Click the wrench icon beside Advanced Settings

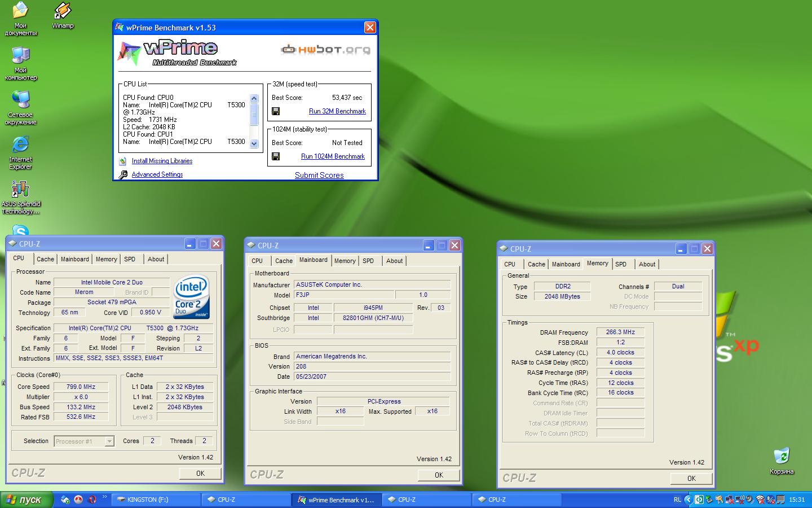[123, 174]
